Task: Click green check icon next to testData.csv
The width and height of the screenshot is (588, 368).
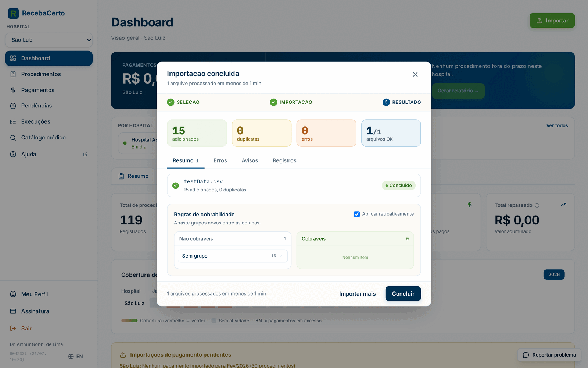Action: click(x=176, y=185)
